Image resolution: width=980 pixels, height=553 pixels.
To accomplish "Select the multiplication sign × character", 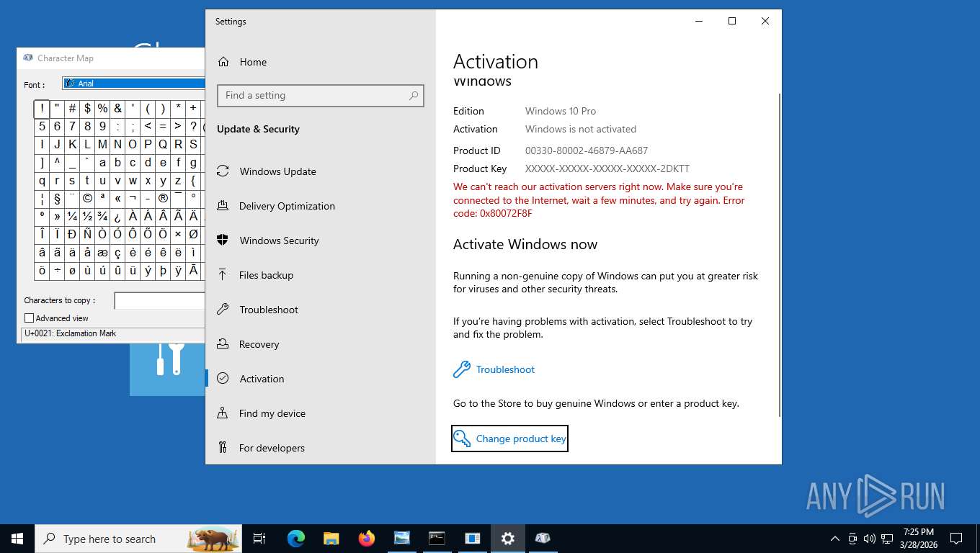I will pyautogui.click(x=178, y=235).
